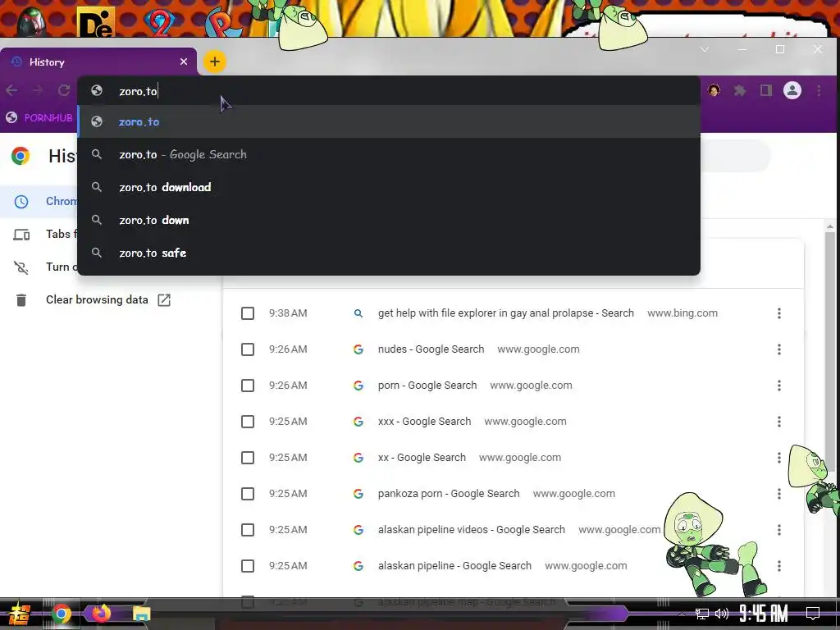This screenshot has width=840, height=630.
Task: Click the external link icon for Clear browsing data
Action: pyautogui.click(x=164, y=300)
